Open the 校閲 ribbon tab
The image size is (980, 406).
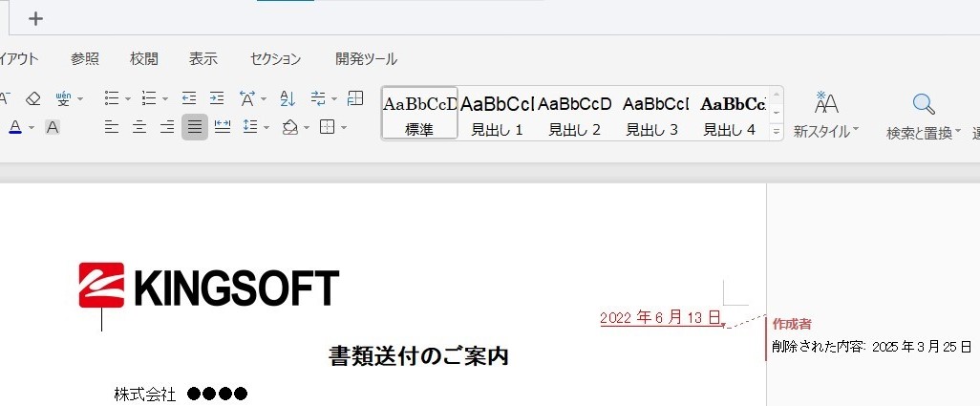143,59
